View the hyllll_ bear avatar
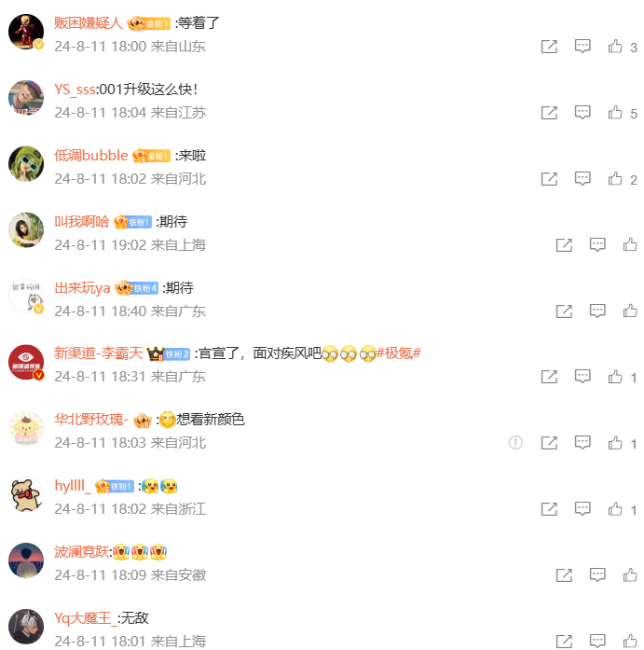The width and height of the screenshot is (644, 650). coord(26,494)
